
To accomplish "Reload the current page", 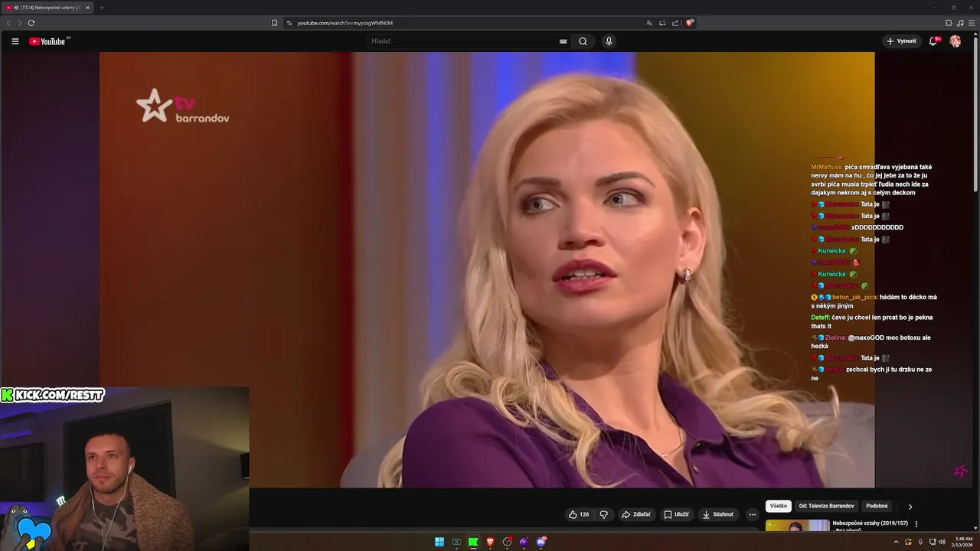I will [31, 23].
